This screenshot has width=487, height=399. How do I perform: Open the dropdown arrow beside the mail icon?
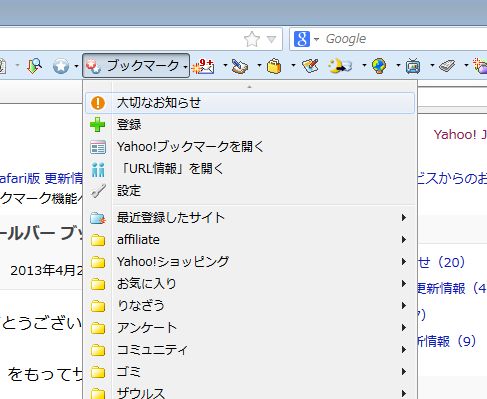[225, 65]
